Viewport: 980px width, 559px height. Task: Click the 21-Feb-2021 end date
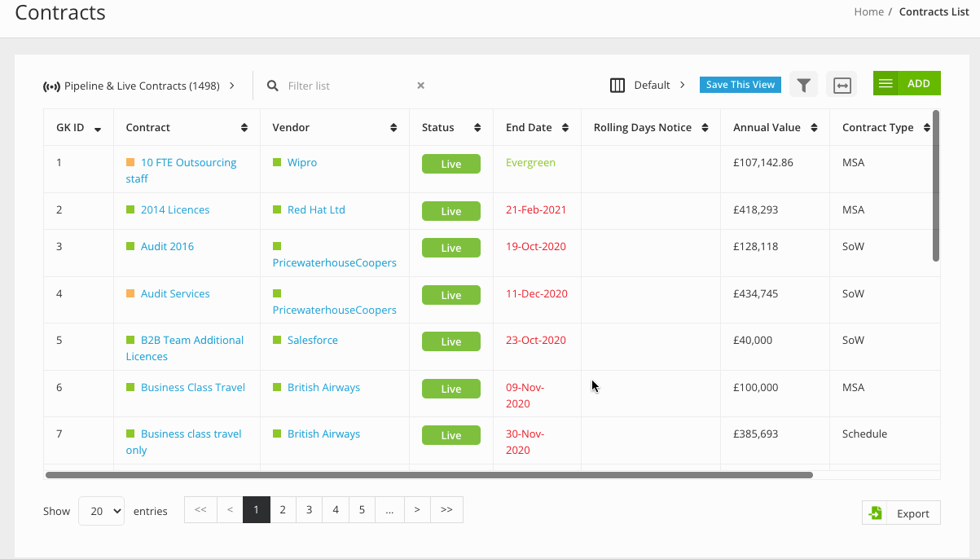(536, 209)
